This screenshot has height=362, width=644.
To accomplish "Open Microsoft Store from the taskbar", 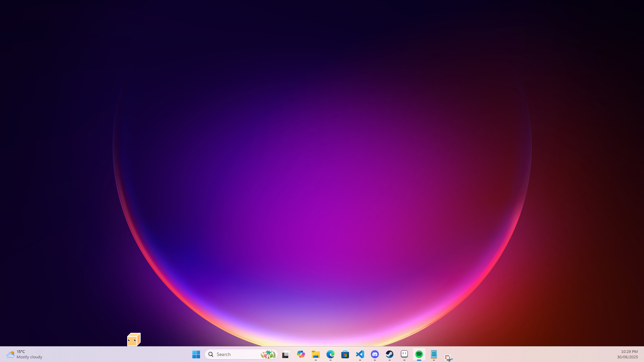I will (x=345, y=354).
